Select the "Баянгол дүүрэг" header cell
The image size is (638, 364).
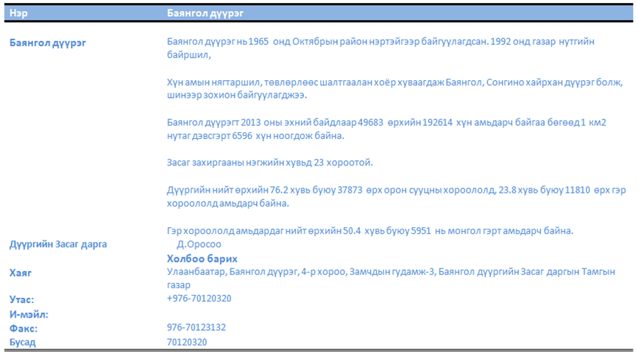tap(205, 13)
